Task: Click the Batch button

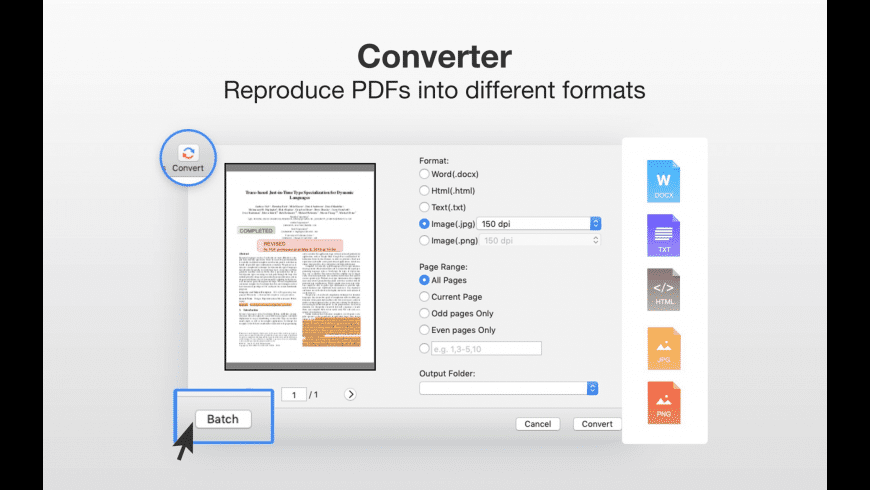Action: pos(223,419)
